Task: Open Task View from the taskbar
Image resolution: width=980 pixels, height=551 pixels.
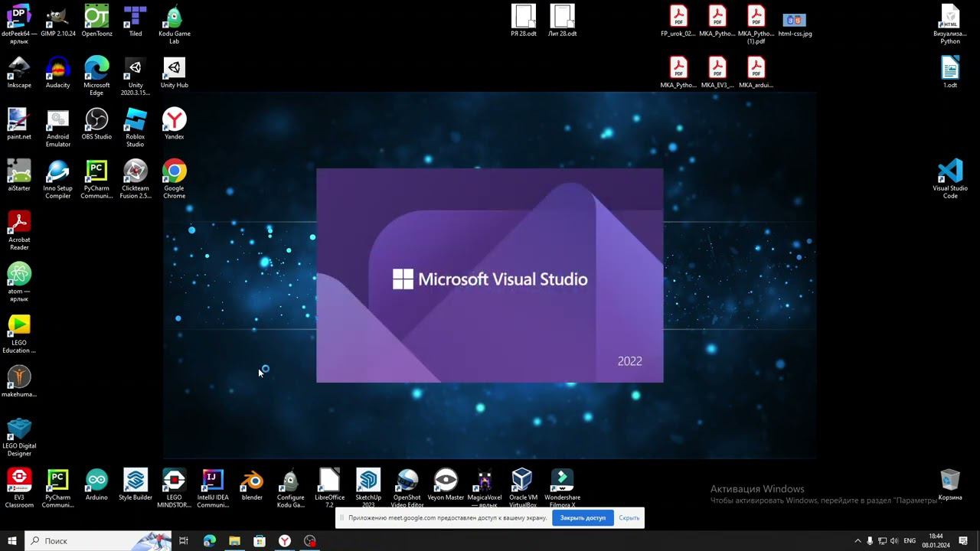Action: pos(184,541)
